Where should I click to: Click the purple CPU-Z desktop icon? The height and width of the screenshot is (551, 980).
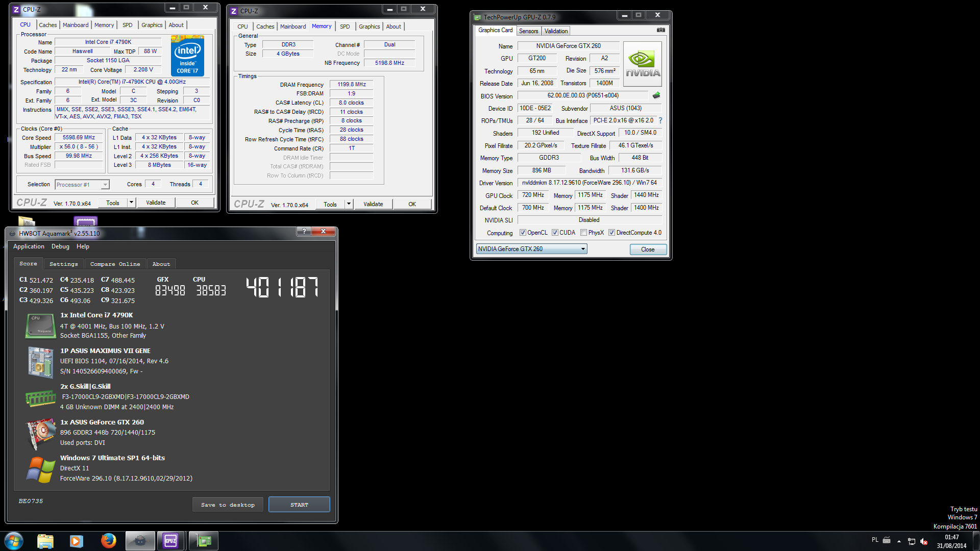click(x=85, y=221)
